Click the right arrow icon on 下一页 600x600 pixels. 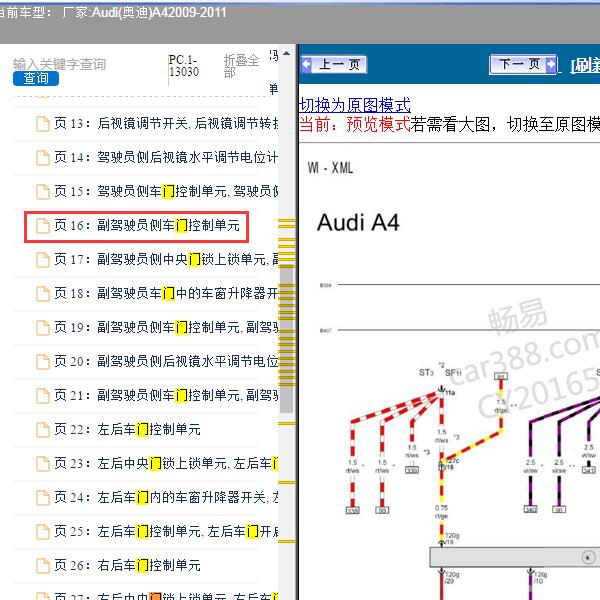click(x=550, y=64)
